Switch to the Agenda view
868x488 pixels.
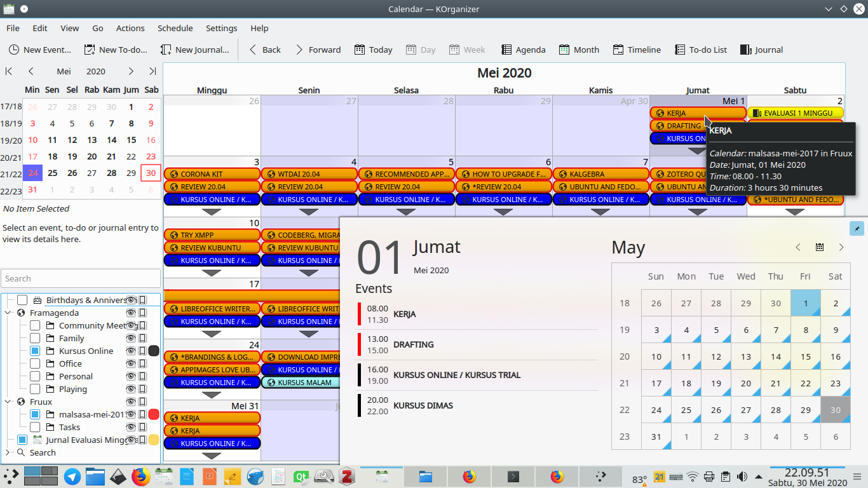click(x=522, y=50)
